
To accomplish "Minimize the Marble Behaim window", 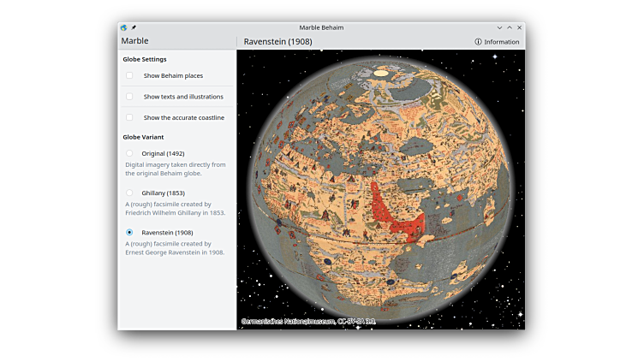I will (x=499, y=27).
